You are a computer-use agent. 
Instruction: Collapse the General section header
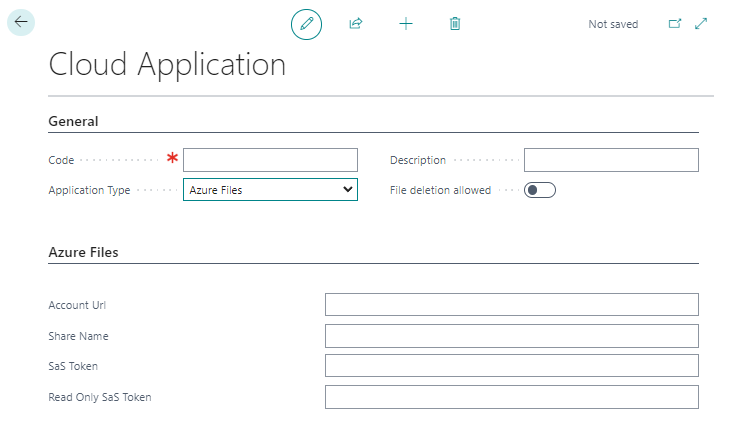[x=73, y=121]
